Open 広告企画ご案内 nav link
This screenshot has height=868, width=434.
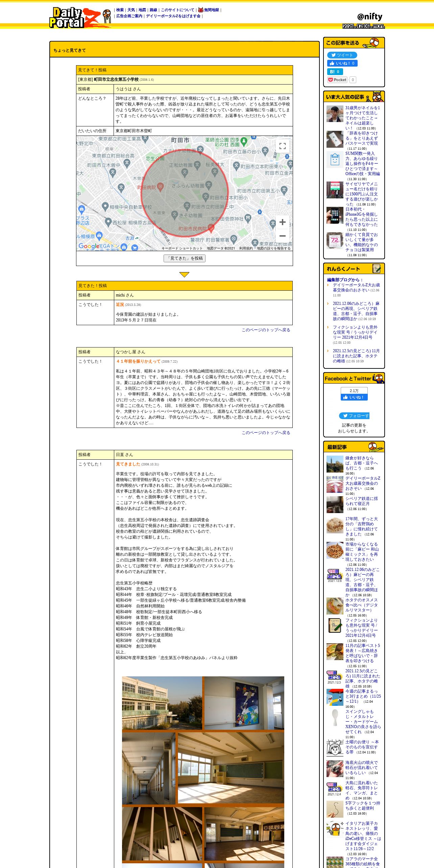coord(129,16)
